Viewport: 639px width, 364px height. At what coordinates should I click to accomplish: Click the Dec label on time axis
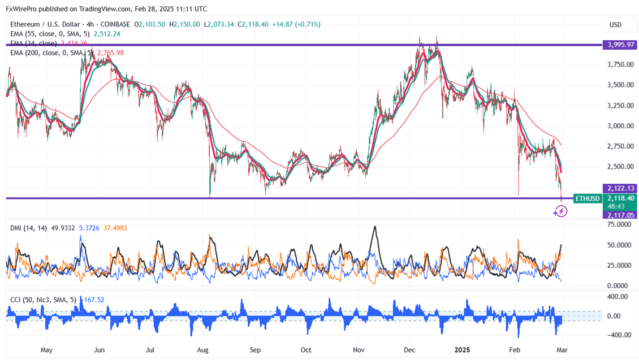[409, 350]
